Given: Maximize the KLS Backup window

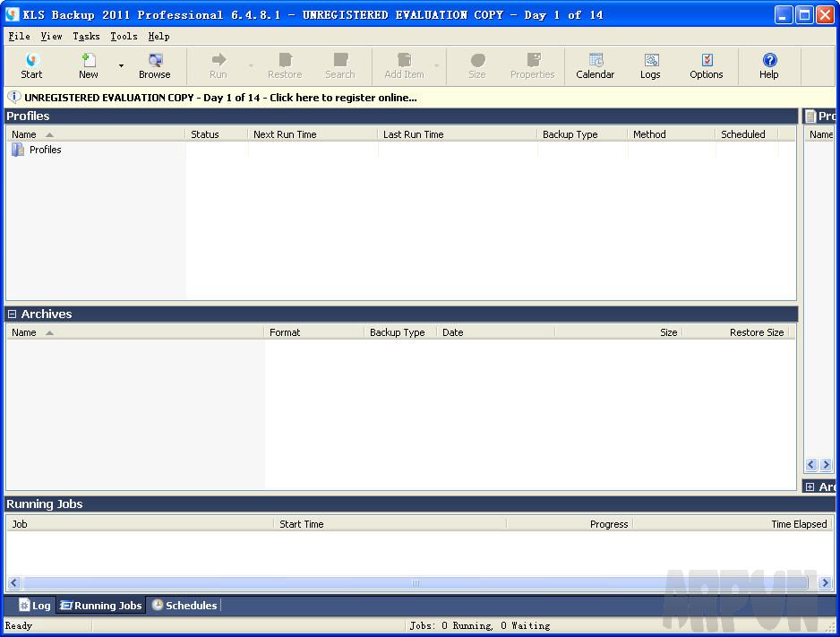Looking at the screenshot, I should (804, 15).
